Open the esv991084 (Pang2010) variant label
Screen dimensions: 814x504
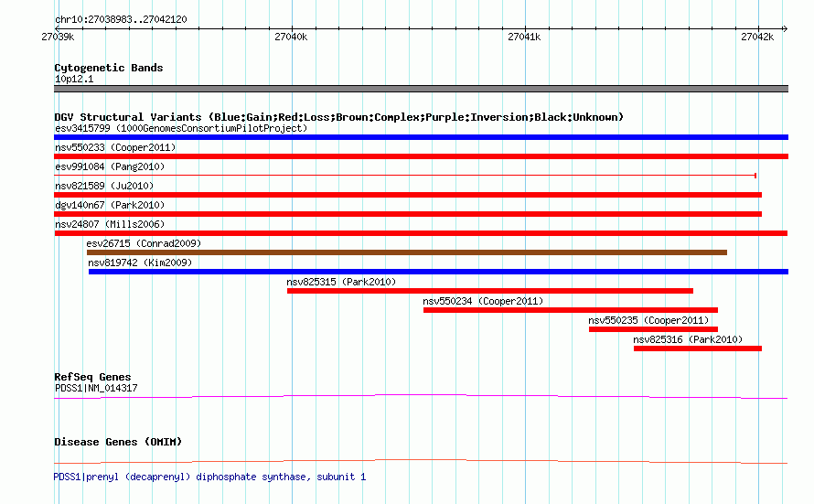pos(110,166)
